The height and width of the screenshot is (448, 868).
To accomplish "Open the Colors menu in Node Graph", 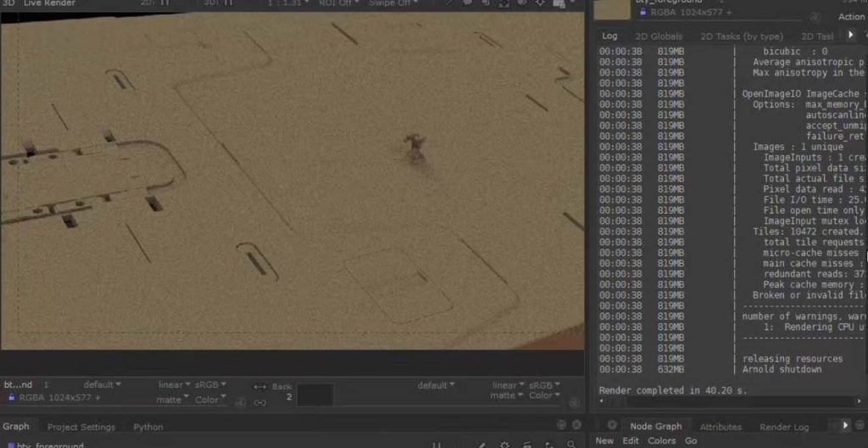I will [662, 441].
